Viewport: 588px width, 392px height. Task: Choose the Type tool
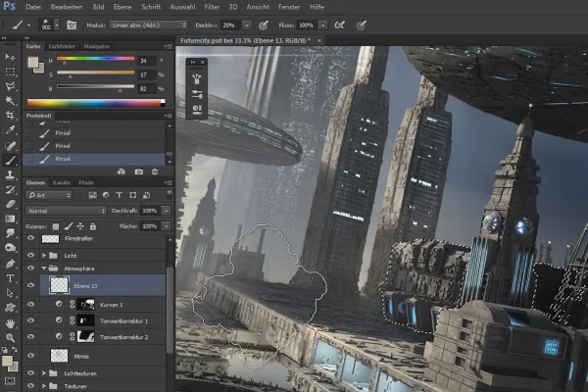coord(10,278)
